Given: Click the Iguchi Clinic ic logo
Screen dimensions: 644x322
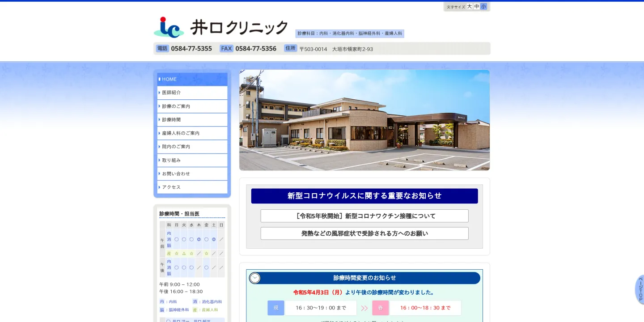Looking at the screenshot, I should [x=169, y=27].
